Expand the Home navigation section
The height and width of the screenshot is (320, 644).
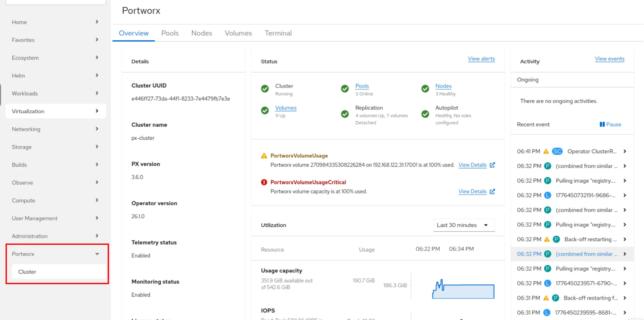point(56,22)
